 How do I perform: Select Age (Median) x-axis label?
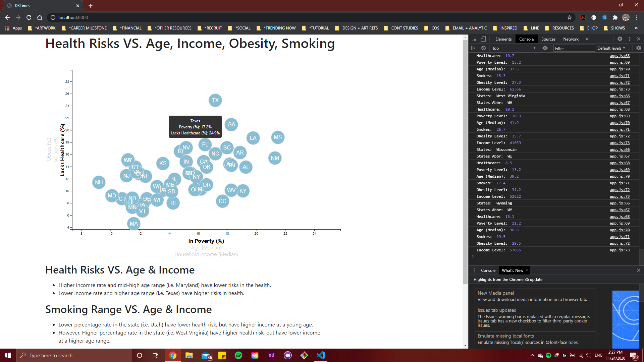(206, 248)
